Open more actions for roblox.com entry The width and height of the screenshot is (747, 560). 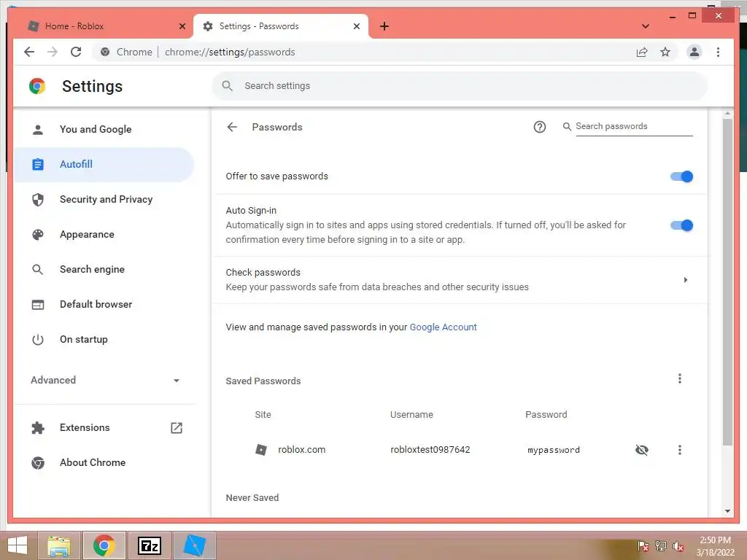point(680,449)
